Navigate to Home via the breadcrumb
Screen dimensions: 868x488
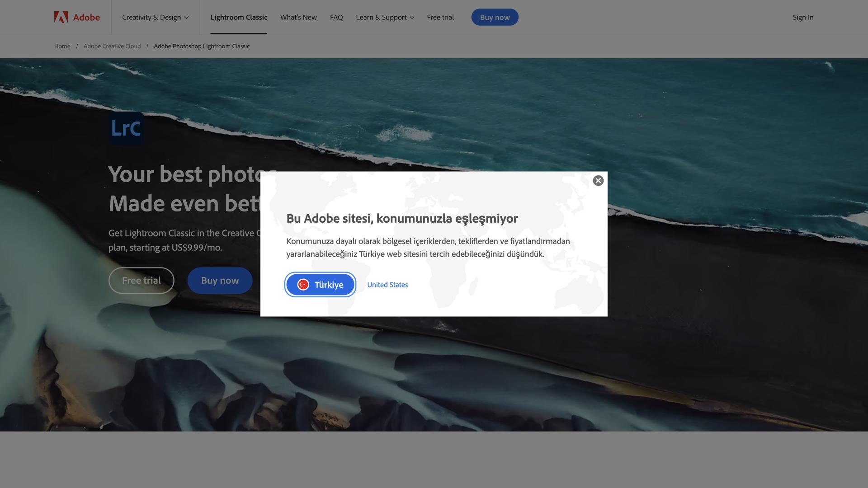click(62, 46)
